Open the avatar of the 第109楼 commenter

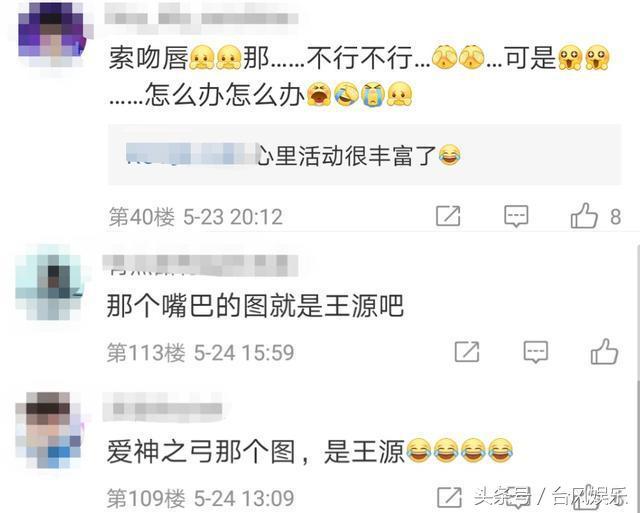click(48, 430)
